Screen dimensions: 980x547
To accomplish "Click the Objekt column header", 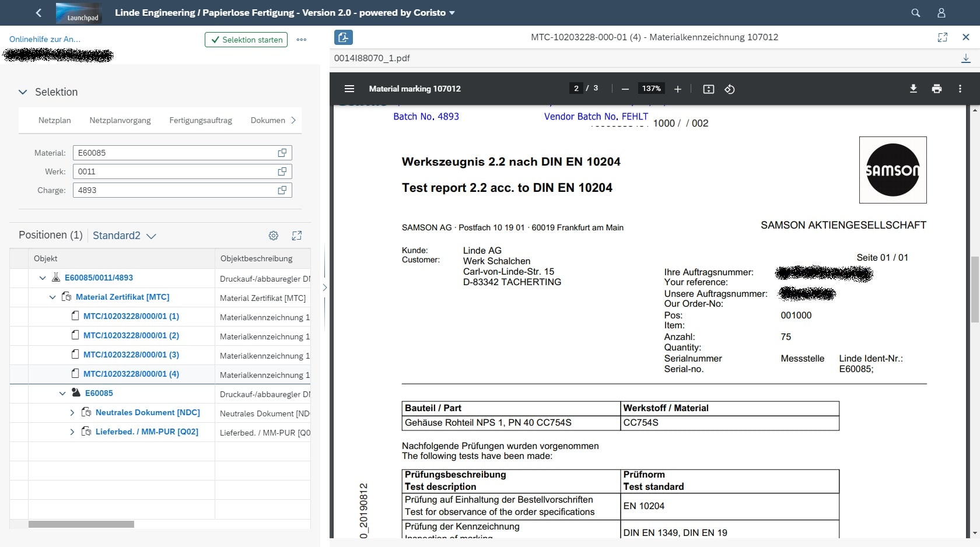I will pos(121,258).
